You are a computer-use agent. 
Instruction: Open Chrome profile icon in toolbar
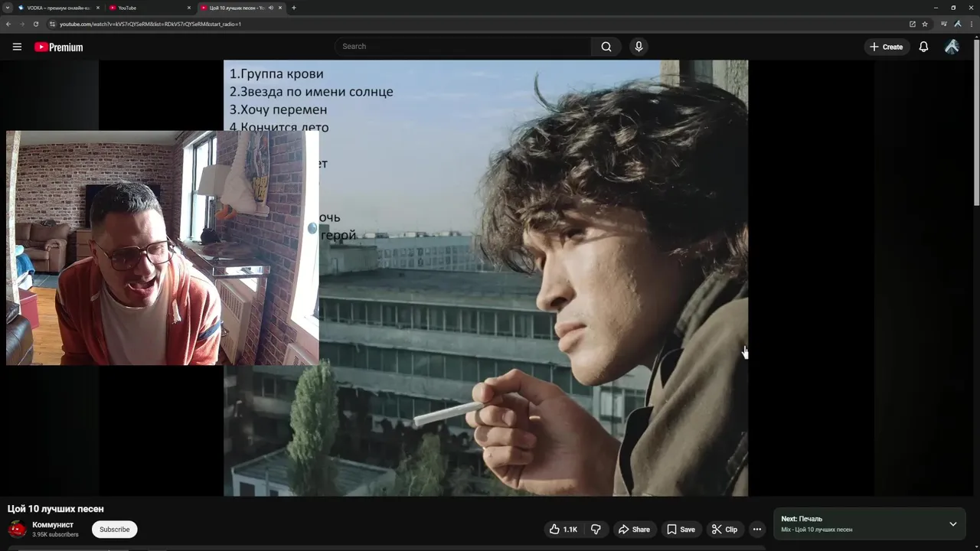tap(958, 24)
